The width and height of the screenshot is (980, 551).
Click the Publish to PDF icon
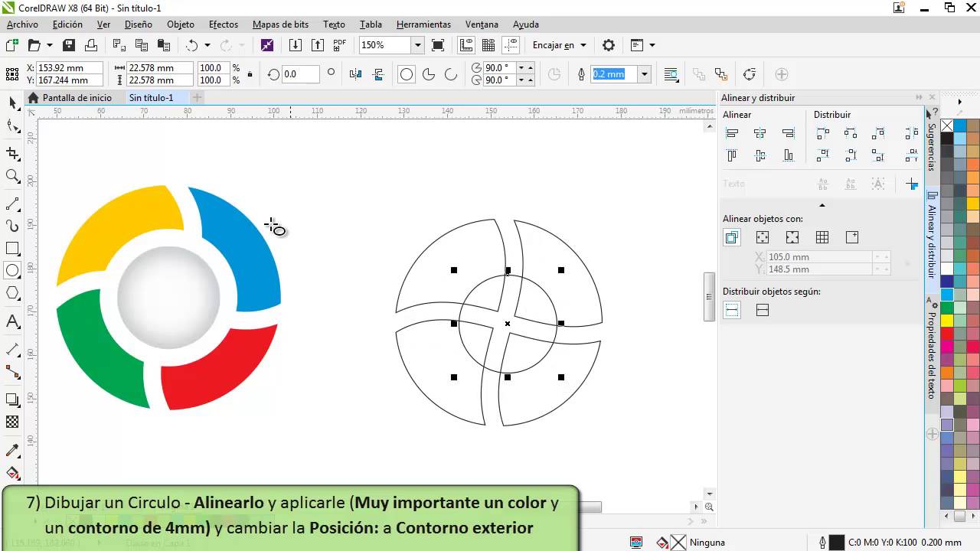click(339, 45)
